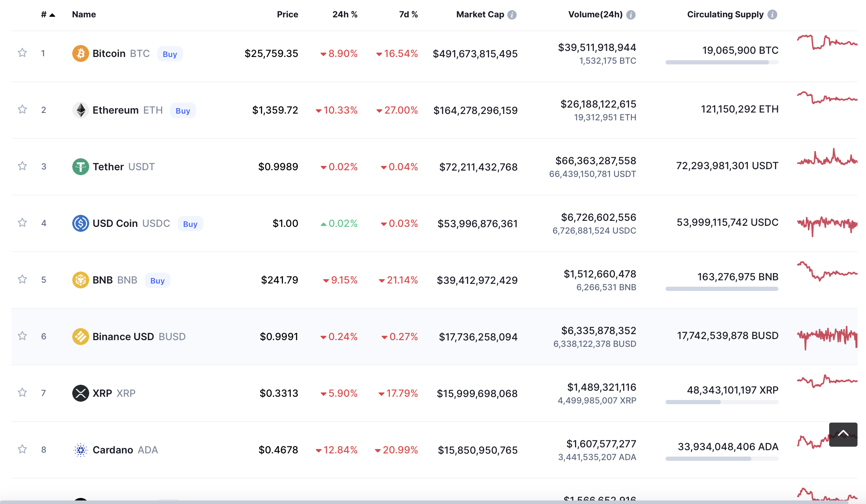866x504 pixels.
Task: Click the Tether coin logo
Action: coord(80,167)
